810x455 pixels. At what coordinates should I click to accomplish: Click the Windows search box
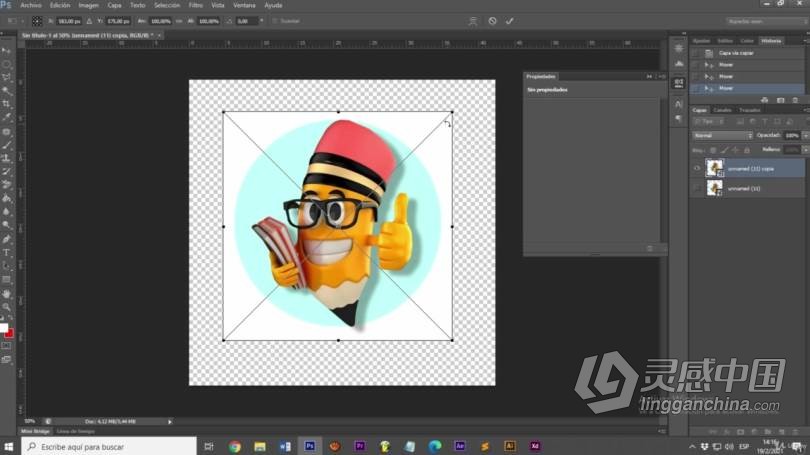click(x=109, y=446)
